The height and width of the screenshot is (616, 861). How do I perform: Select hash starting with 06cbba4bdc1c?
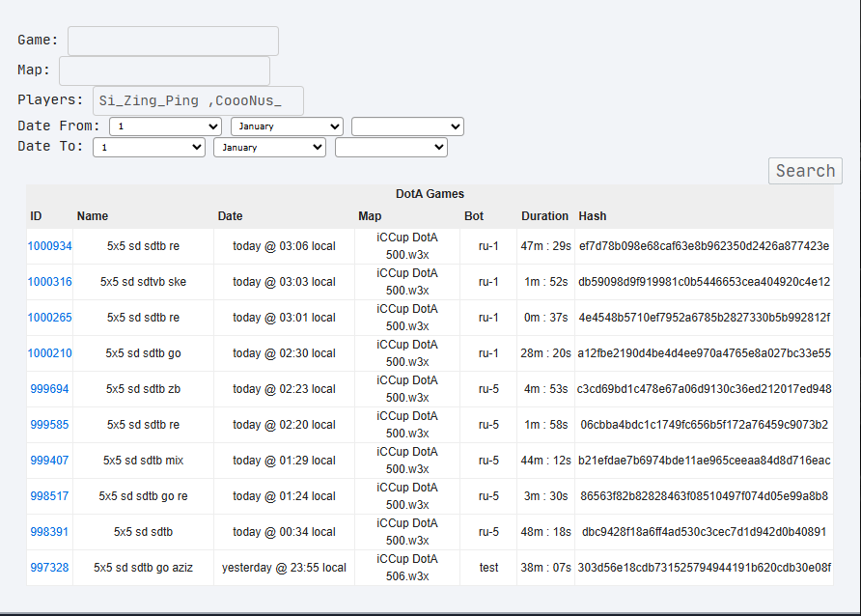[x=704, y=425]
